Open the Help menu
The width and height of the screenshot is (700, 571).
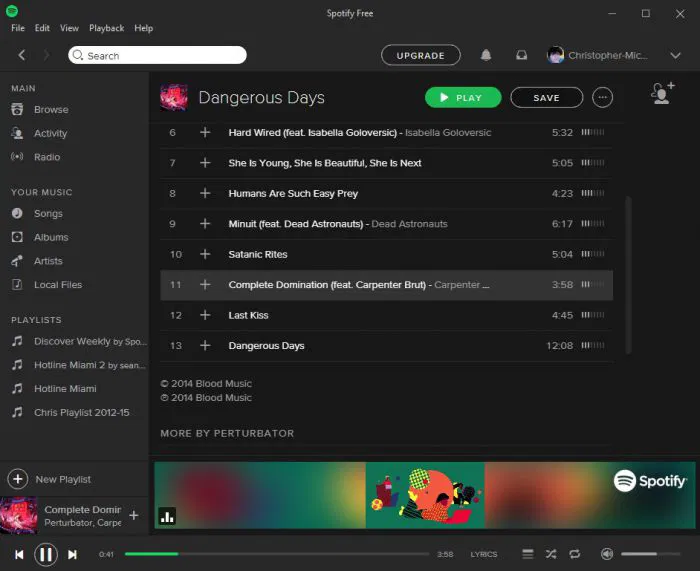(x=144, y=28)
